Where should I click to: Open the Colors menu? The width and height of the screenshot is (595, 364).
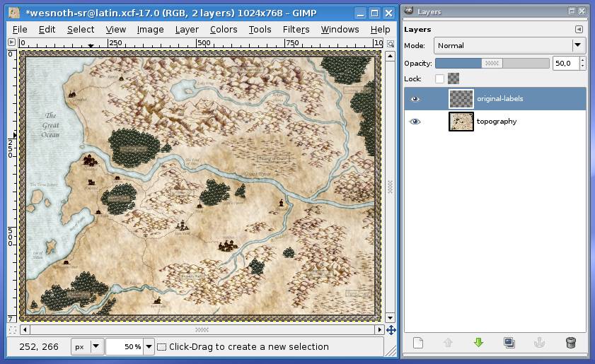(224, 29)
